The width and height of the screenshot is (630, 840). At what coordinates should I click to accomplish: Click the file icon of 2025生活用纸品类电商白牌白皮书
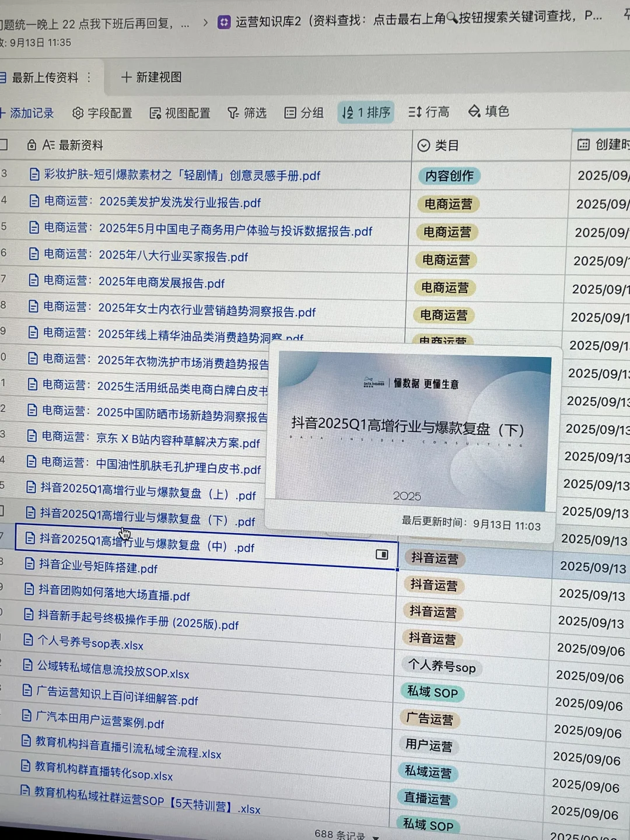coord(33,384)
